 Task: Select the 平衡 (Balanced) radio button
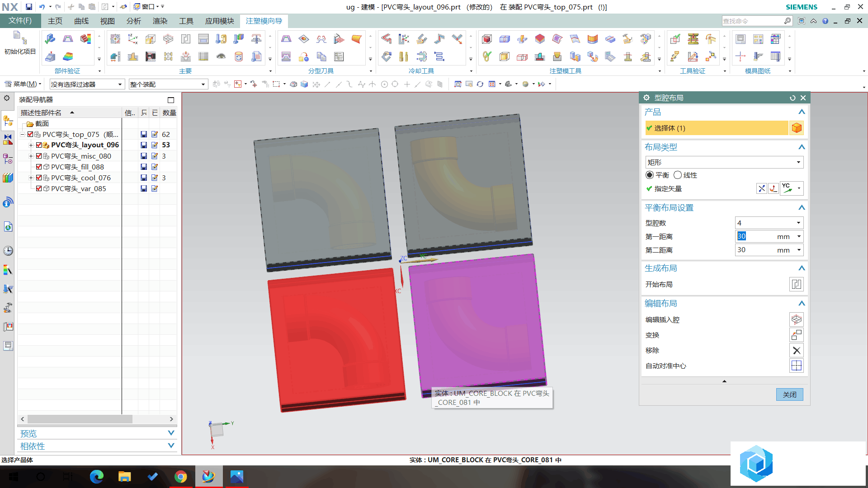(x=650, y=175)
